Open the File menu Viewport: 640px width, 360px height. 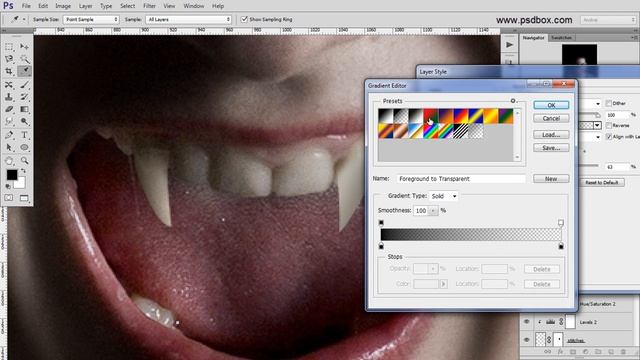(x=26, y=6)
